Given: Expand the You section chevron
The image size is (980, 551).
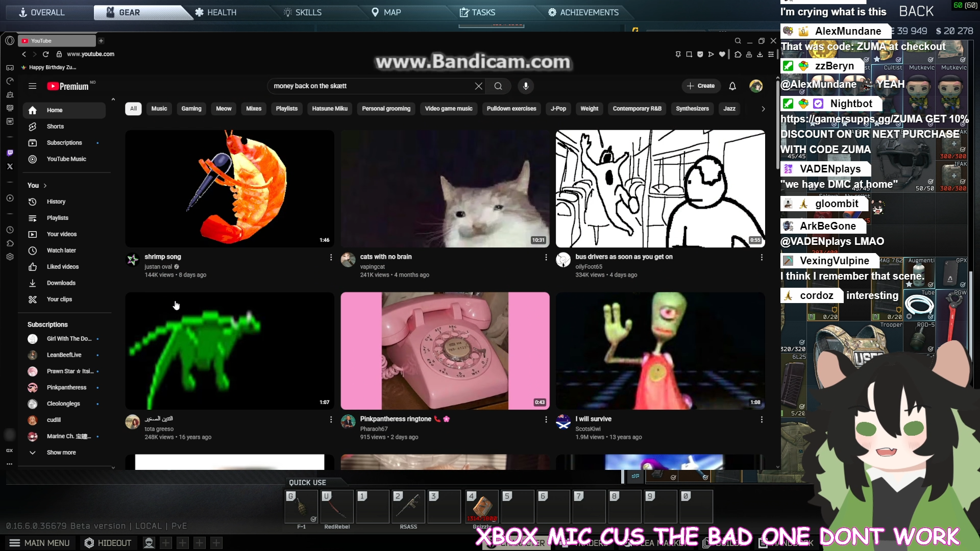Looking at the screenshot, I should (45, 186).
